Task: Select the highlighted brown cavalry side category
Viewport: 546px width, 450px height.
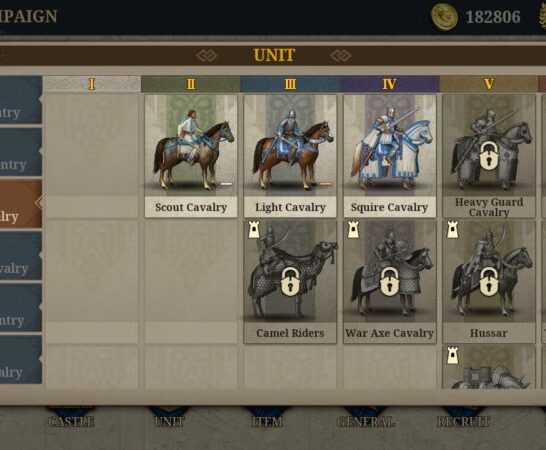Action: pyautogui.click(x=21, y=203)
